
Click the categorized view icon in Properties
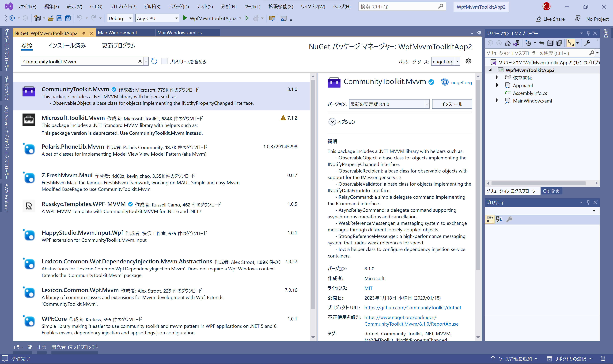tap(489, 219)
